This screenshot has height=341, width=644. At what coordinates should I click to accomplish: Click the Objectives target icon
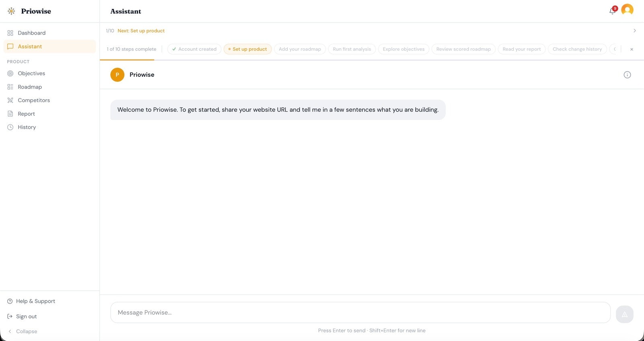tap(10, 74)
